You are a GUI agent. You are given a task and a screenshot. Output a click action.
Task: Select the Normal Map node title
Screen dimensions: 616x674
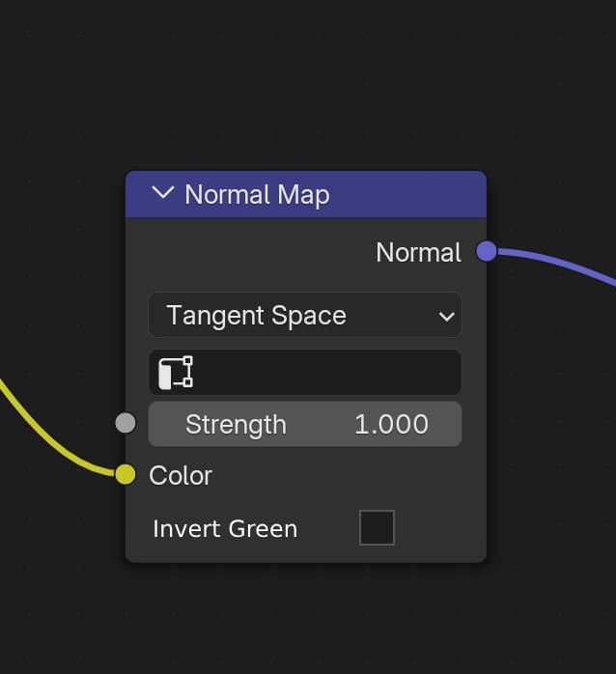click(257, 195)
